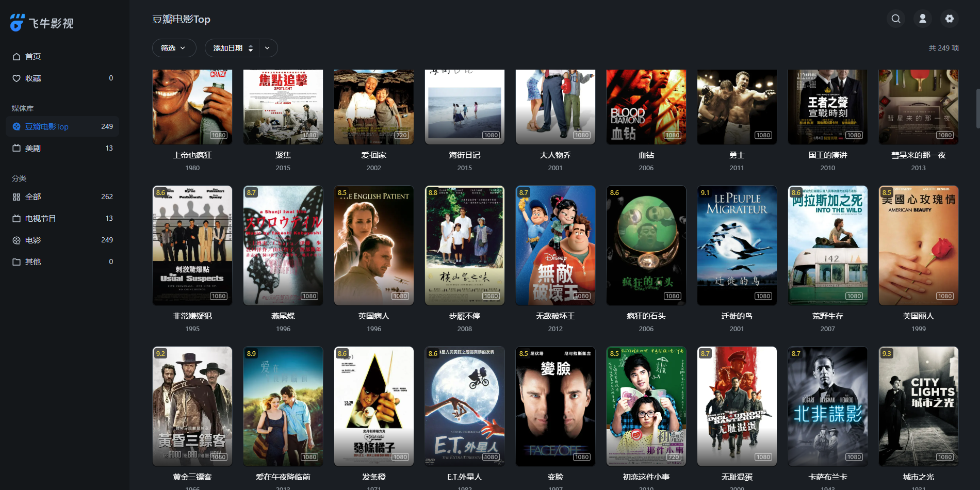980x490 pixels.
Task: Click the folder icon beside 其他
Action: (17, 262)
